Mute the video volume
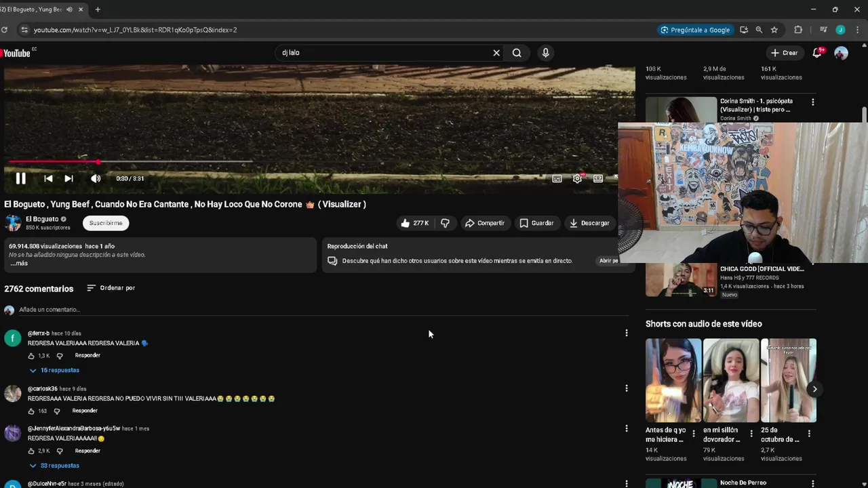This screenshot has height=488, width=868. pyautogui.click(x=96, y=178)
